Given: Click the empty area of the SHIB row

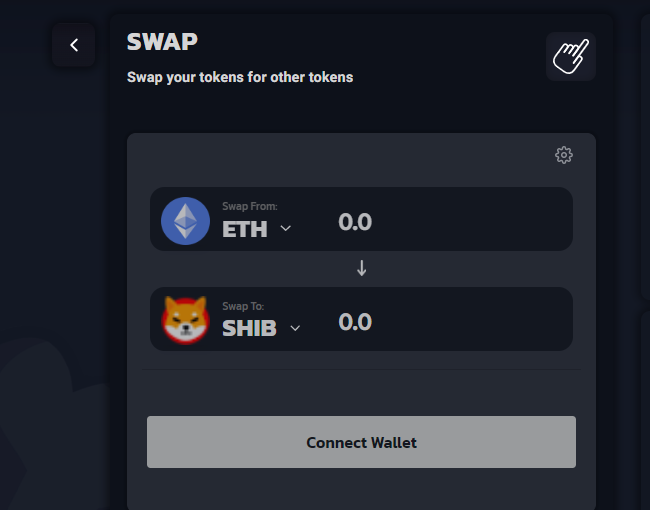Looking at the screenshot, I should tap(473, 319).
